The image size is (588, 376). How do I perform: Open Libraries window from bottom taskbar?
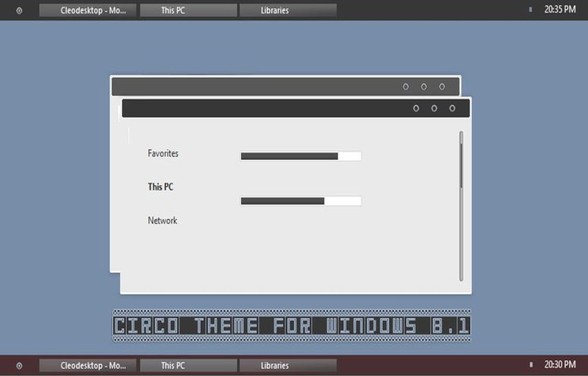[x=288, y=365]
